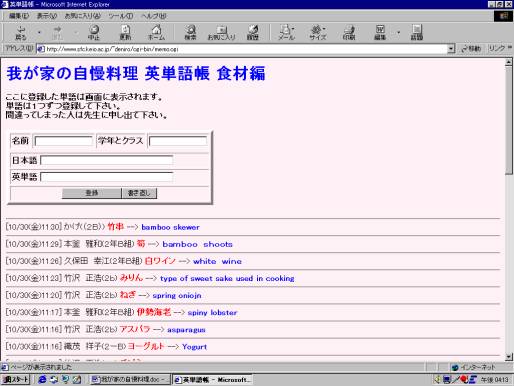Expand the address bar URL dropdown
514x386 pixels.
[x=451, y=49]
